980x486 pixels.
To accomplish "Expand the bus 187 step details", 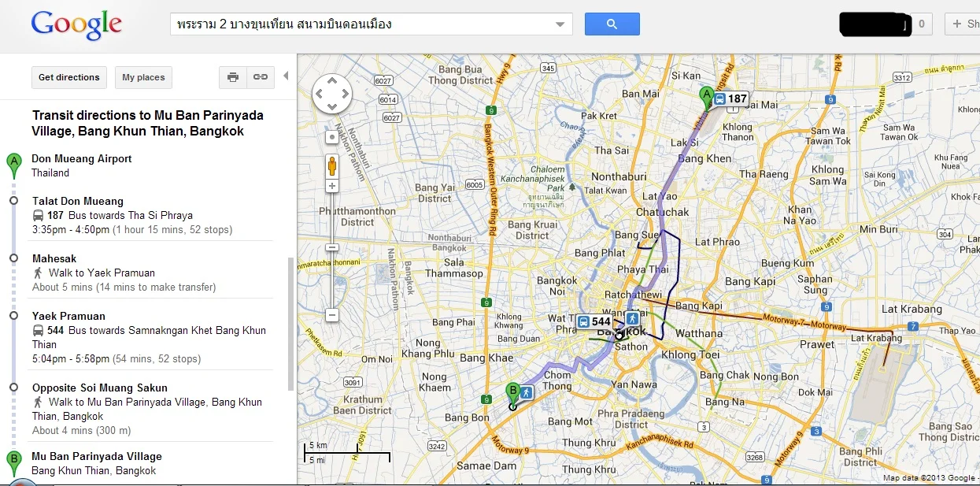I will click(112, 215).
